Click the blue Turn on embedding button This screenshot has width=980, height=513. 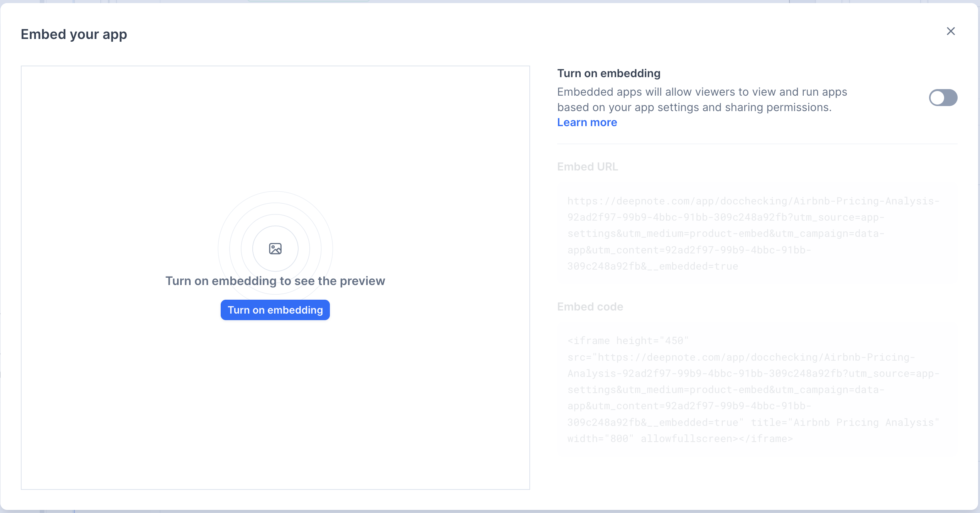click(x=275, y=310)
